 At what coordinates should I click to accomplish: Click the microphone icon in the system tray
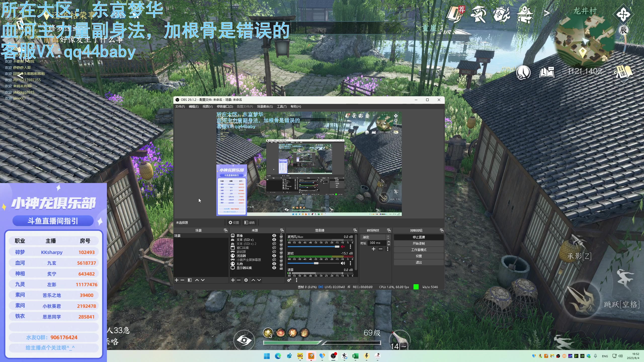click(595, 356)
